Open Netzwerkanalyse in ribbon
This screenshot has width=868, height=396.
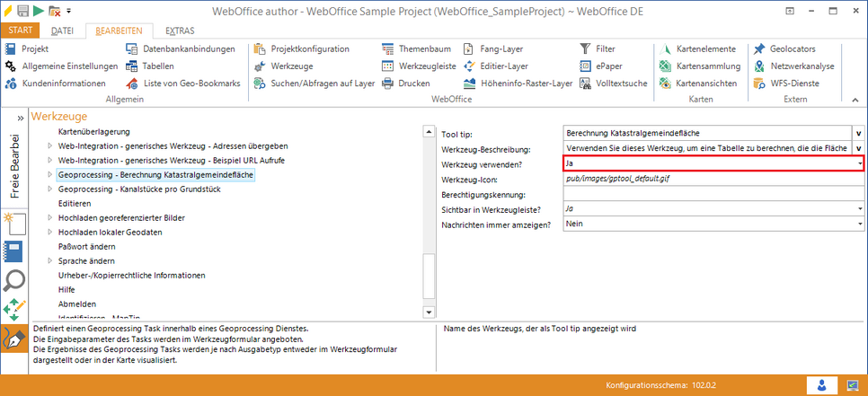pyautogui.click(x=793, y=66)
